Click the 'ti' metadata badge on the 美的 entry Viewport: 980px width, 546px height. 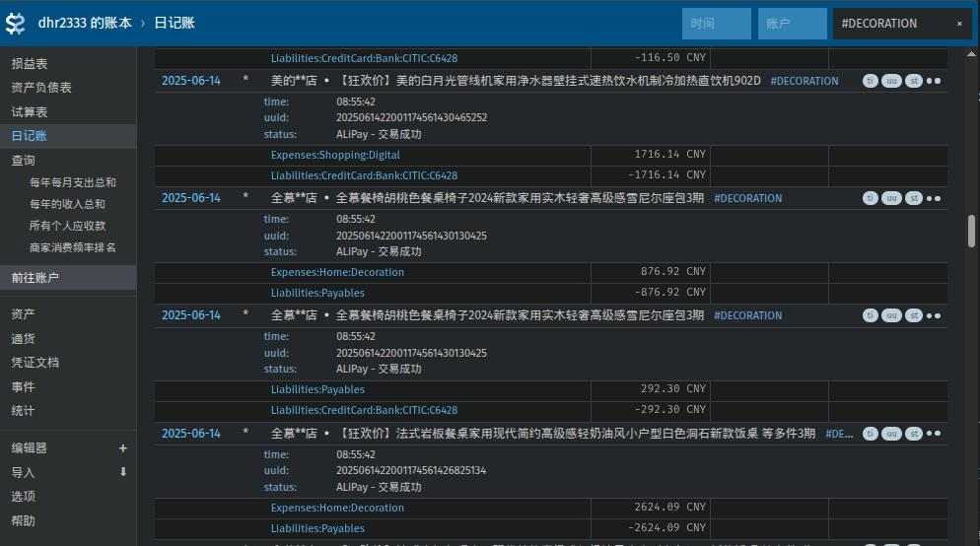pos(871,81)
